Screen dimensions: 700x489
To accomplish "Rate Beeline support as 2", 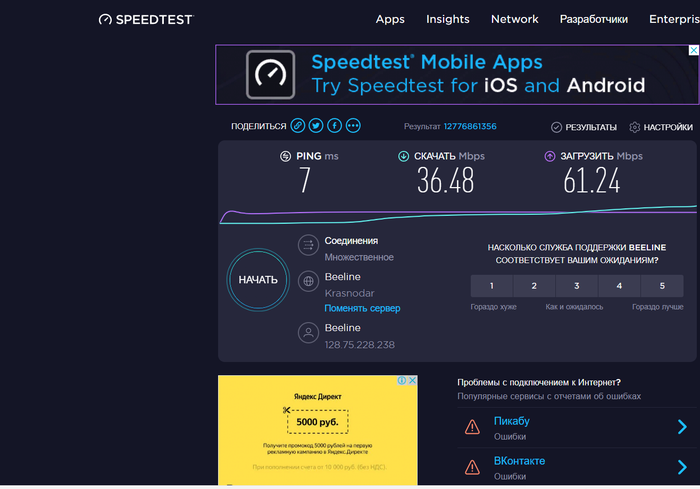I will 534,286.
